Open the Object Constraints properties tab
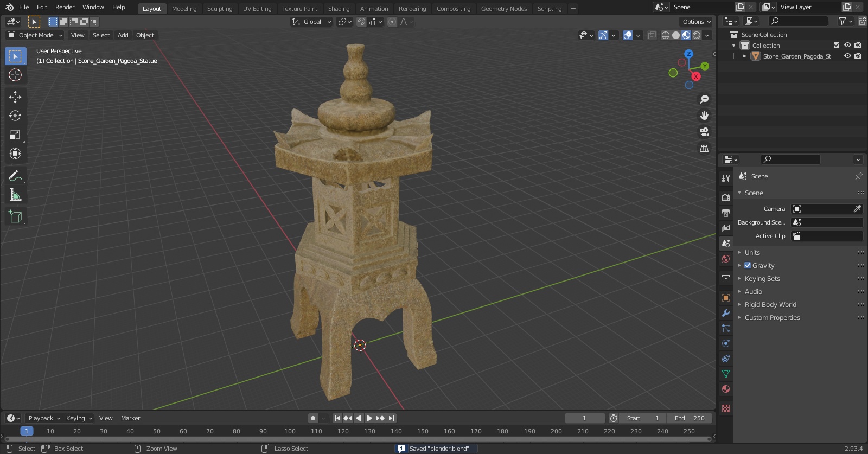 [x=725, y=359]
